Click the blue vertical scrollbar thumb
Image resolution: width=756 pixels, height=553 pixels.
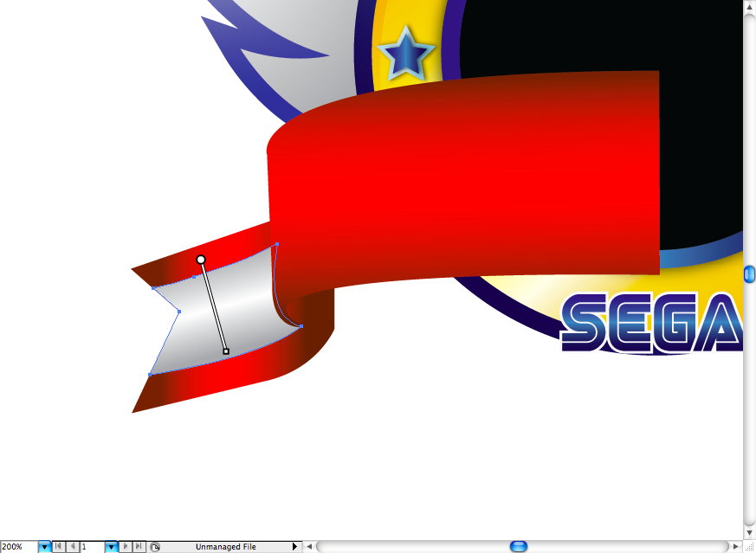click(749, 274)
